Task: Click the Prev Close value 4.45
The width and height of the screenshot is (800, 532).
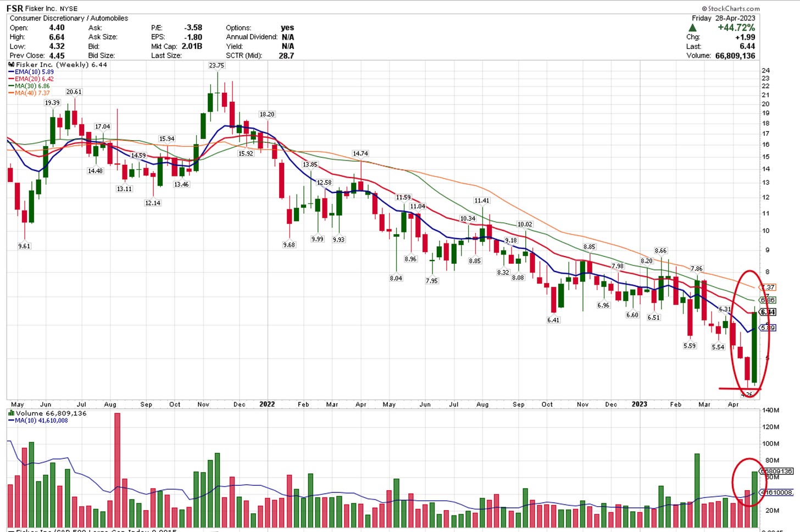Action: (57, 56)
